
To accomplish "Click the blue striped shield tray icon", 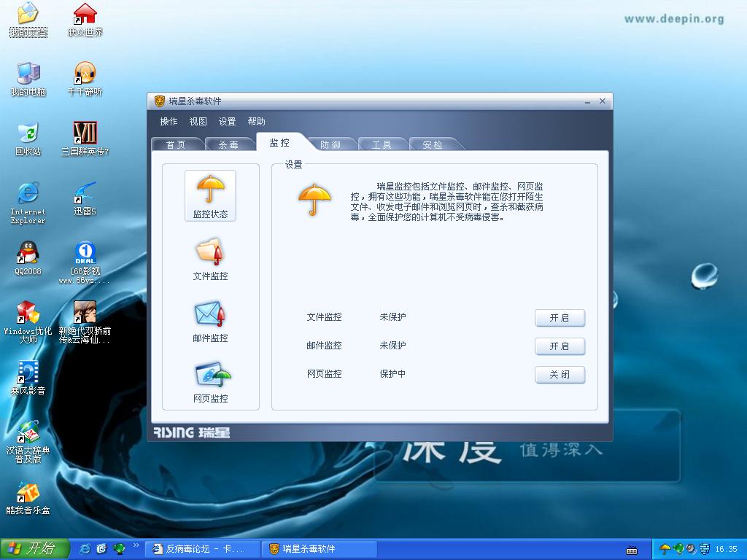I will coord(705,549).
